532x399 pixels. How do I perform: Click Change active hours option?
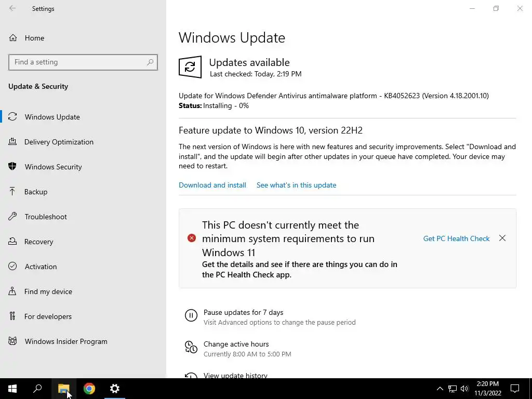pyautogui.click(x=236, y=344)
